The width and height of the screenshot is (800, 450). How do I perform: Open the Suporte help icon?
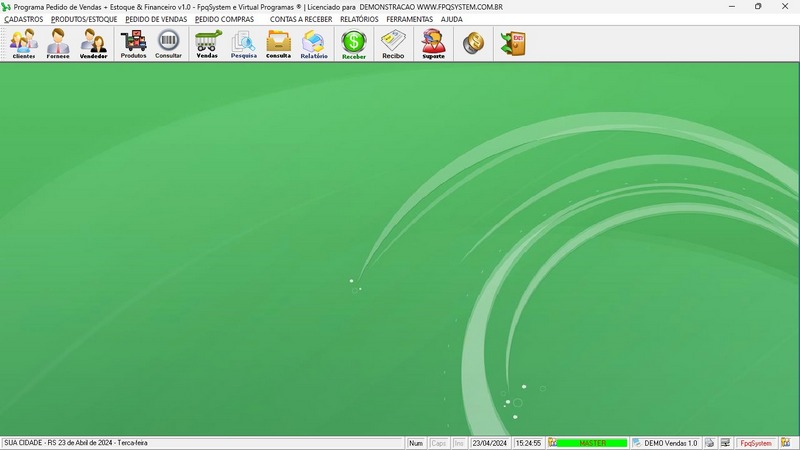(433, 44)
